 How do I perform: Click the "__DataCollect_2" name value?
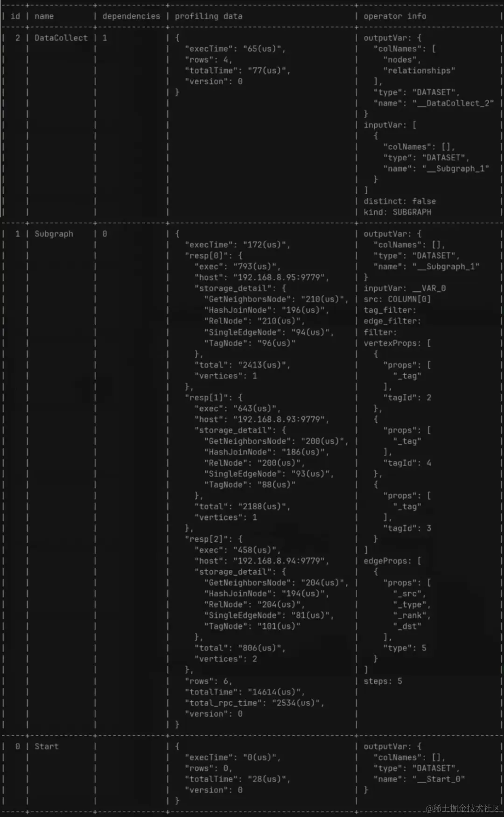tap(453, 103)
